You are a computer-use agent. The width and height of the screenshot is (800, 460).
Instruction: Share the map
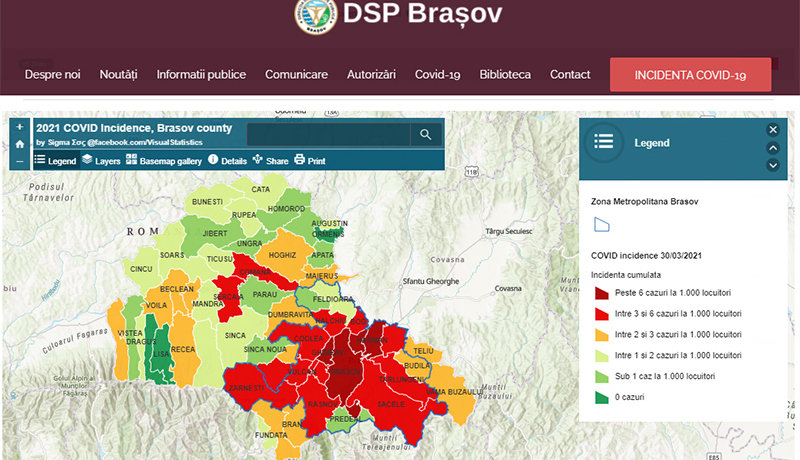tap(270, 160)
